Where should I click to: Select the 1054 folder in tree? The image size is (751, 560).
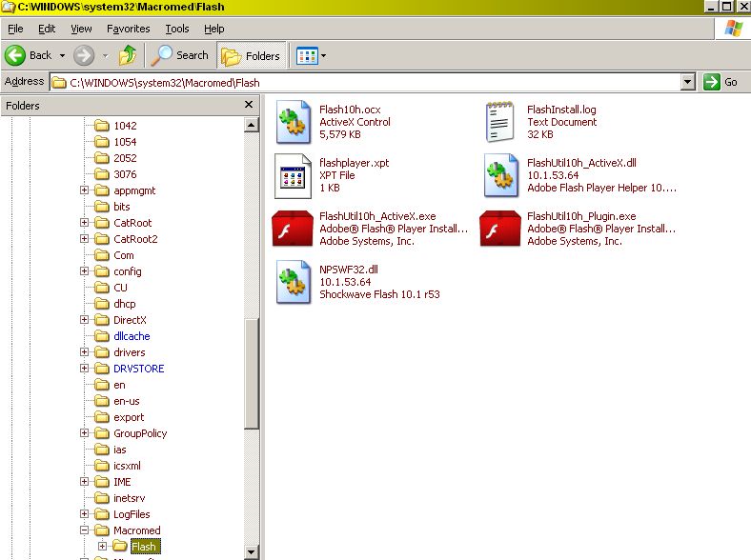click(x=125, y=142)
